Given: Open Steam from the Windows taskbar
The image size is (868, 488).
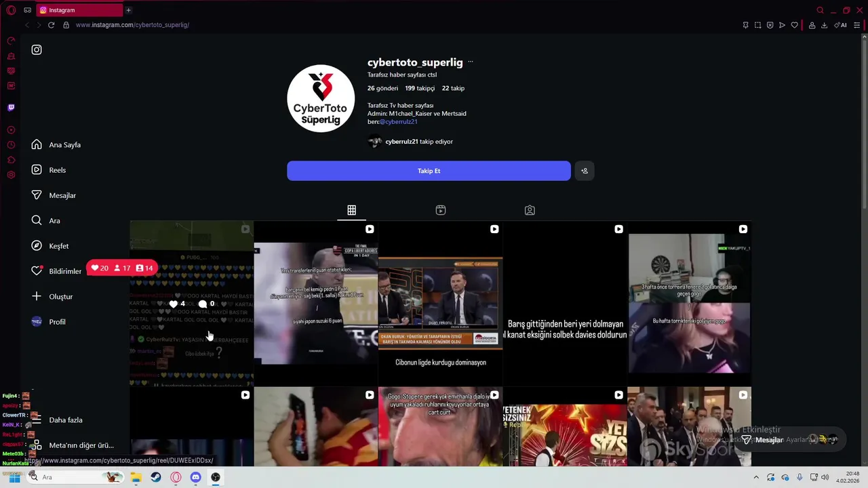Looking at the screenshot, I should coord(156,477).
